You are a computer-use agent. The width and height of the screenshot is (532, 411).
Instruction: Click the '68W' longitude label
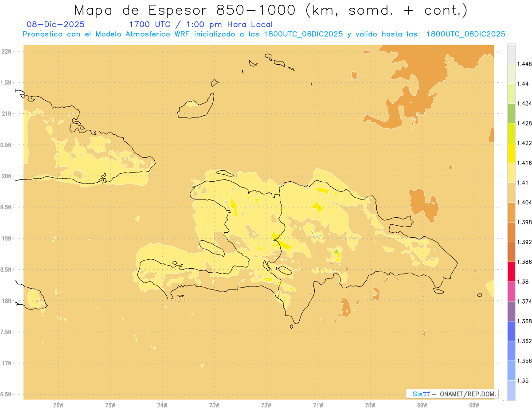(474, 405)
